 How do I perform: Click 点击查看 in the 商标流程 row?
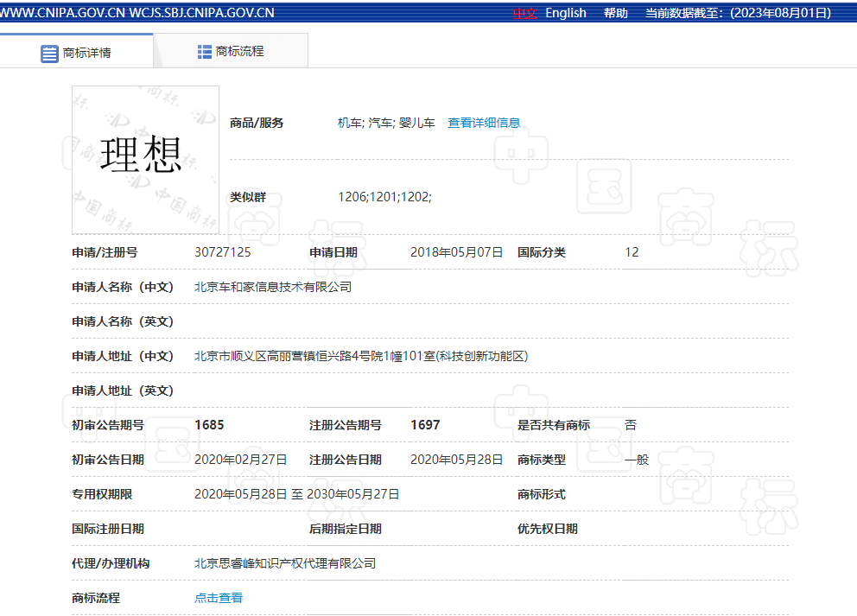click(218, 597)
